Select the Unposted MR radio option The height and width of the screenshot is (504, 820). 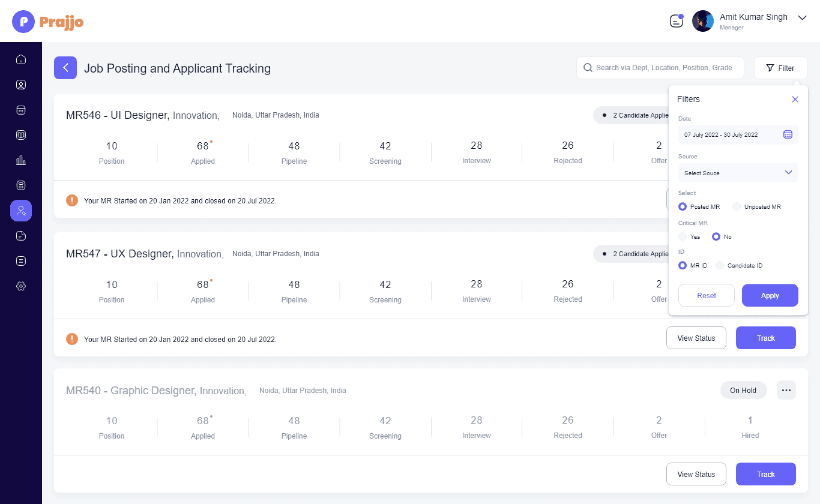(x=737, y=206)
